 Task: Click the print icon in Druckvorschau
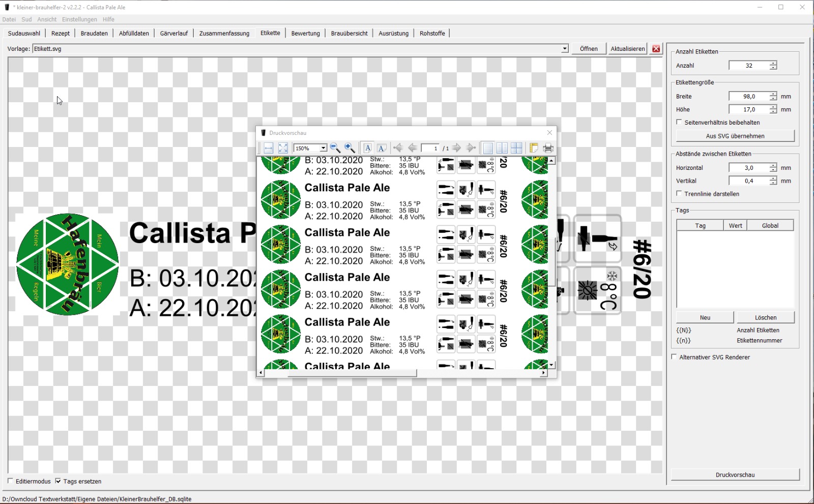pyautogui.click(x=548, y=148)
